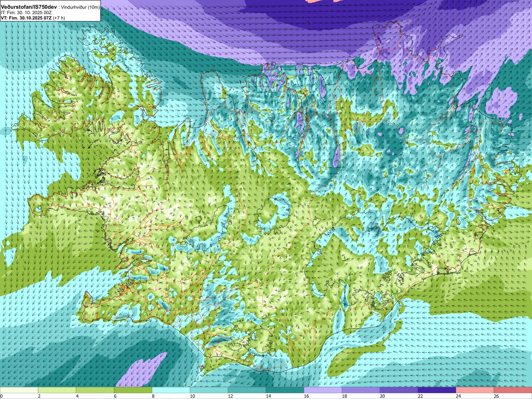The image size is (532, 399).
Task: Click the light cyan 8–10 legend swatch
Action: coord(171,390)
